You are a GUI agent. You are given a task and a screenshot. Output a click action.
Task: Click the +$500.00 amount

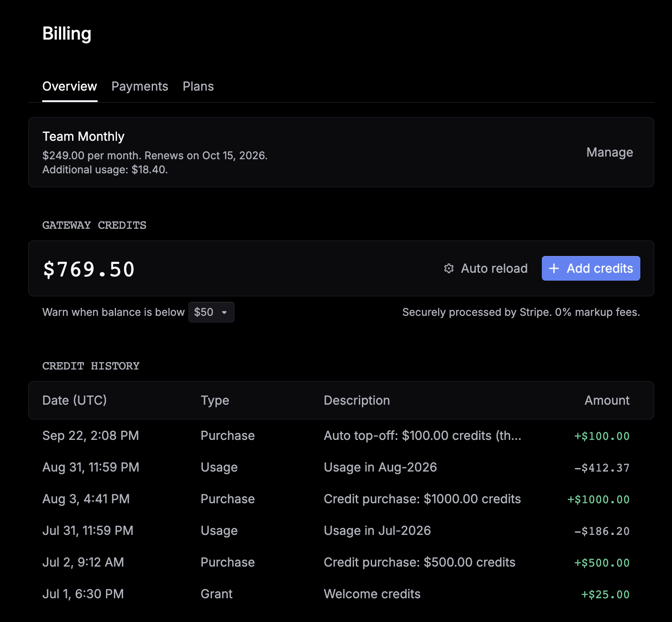point(602,563)
